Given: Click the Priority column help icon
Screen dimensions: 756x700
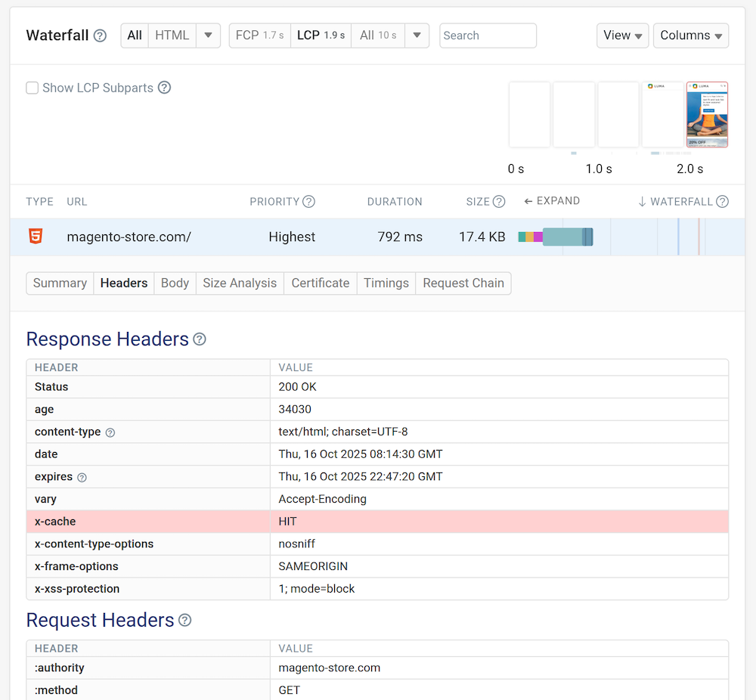Looking at the screenshot, I should (308, 202).
